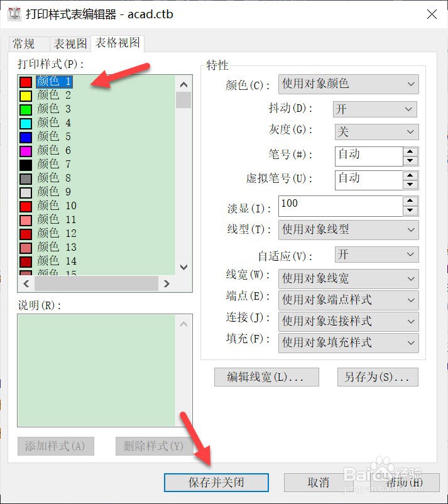
Task: Click inside the 说明(R) text area
Action: click(x=97, y=370)
